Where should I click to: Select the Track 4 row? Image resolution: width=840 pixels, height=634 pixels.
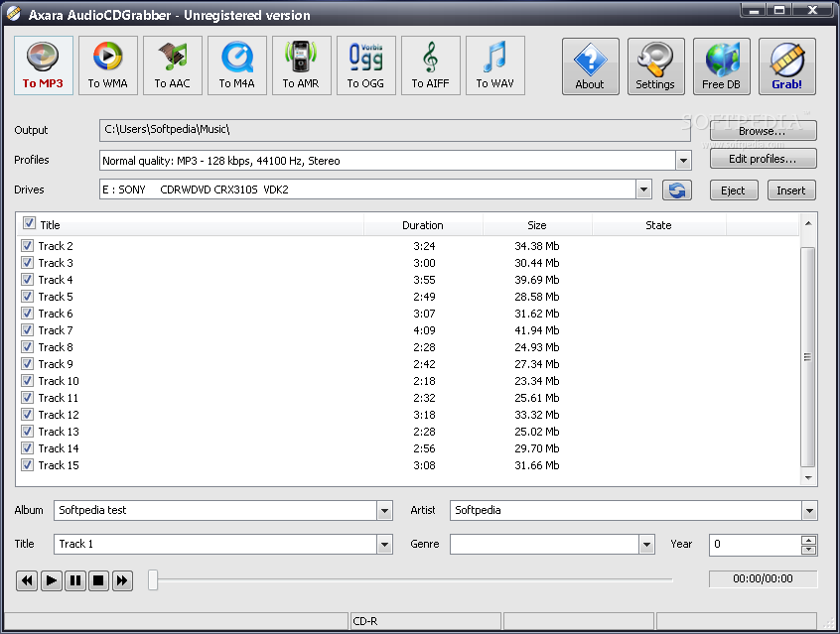407,280
